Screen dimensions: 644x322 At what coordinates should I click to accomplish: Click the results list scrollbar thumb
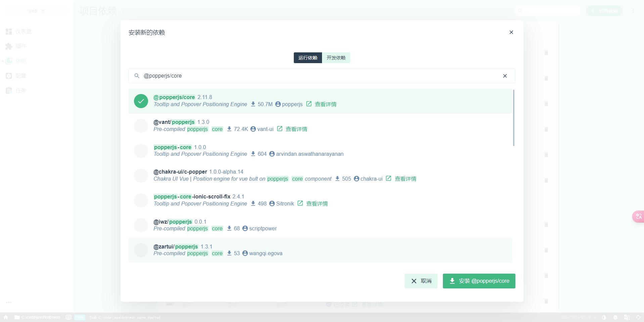(513, 118)
